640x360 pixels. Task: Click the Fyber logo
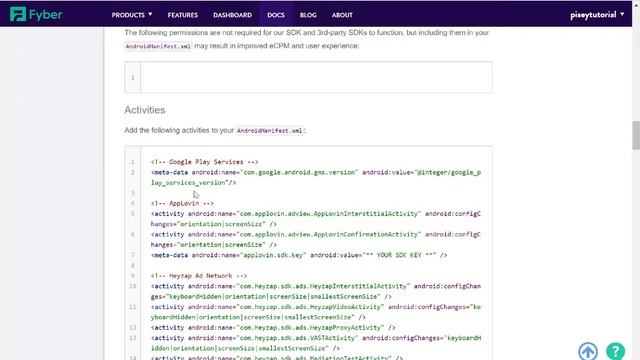(x=36, y=14)
